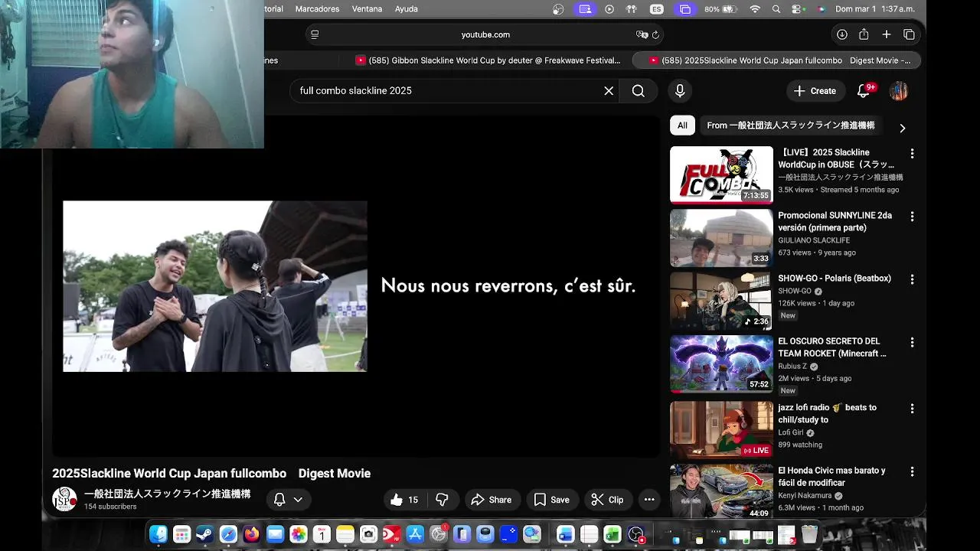Screen dimensions: 980x551
Task: Open the Promocional SUNNYLINE thumbnail
Action: click(x=721, y=238)
